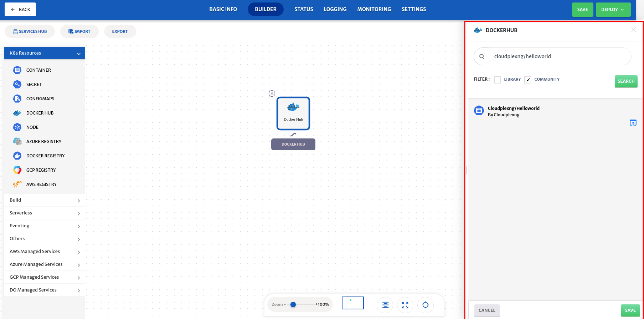Click the DockerHub search input field
The image size is (644, 319).
552,56
